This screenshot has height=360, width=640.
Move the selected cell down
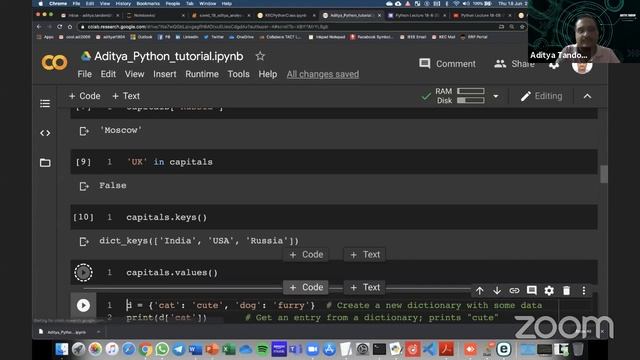pos(497,291)
